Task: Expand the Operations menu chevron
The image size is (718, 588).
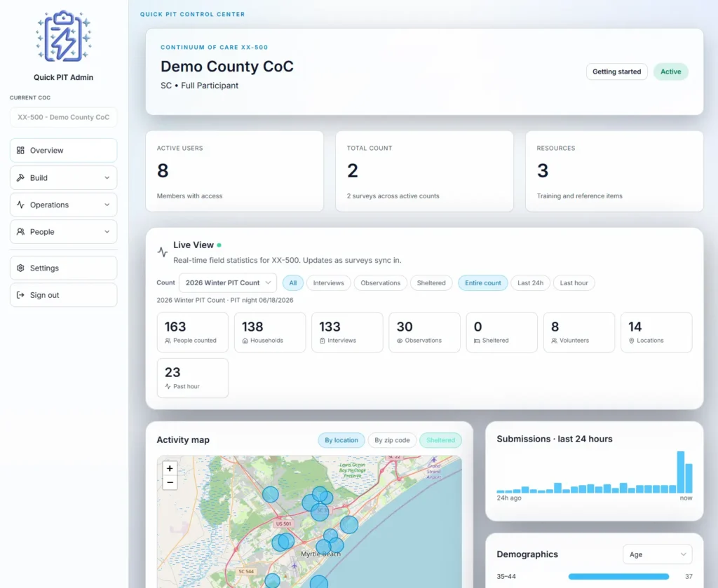Action: pyautogui.click(x=107, y=205)
